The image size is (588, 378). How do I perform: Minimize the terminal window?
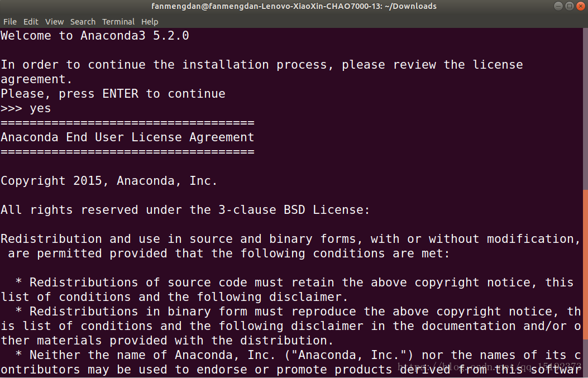[x=559, y=6]
